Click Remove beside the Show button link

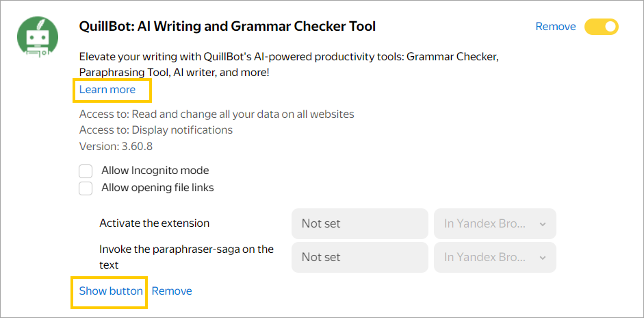click(x=172, y=291)
